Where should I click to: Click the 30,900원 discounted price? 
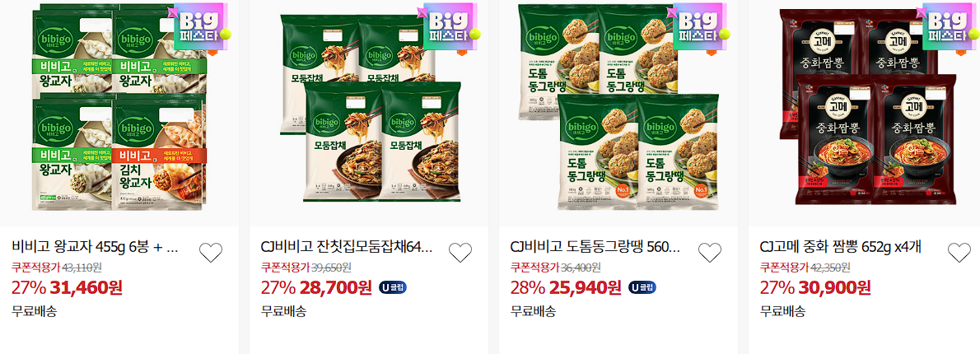(x=835, y=288)
